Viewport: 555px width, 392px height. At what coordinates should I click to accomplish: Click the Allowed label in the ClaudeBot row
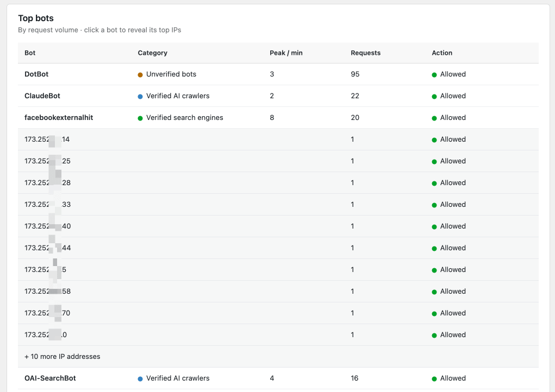point(453,96)
